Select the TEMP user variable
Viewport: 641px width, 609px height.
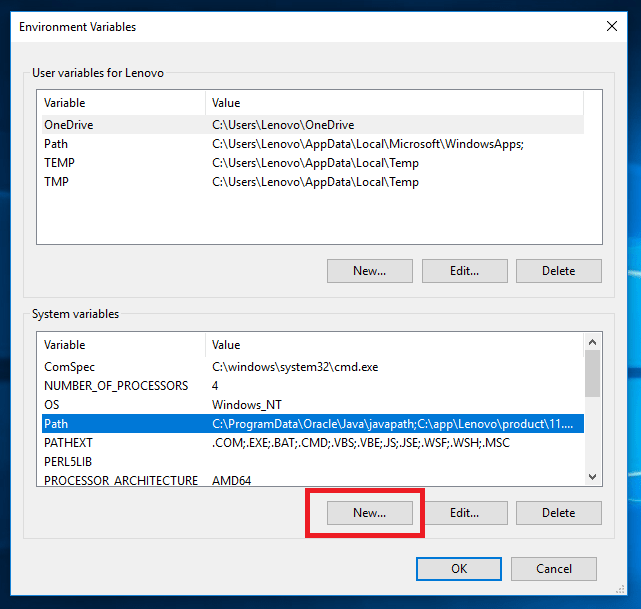point(59,163)
